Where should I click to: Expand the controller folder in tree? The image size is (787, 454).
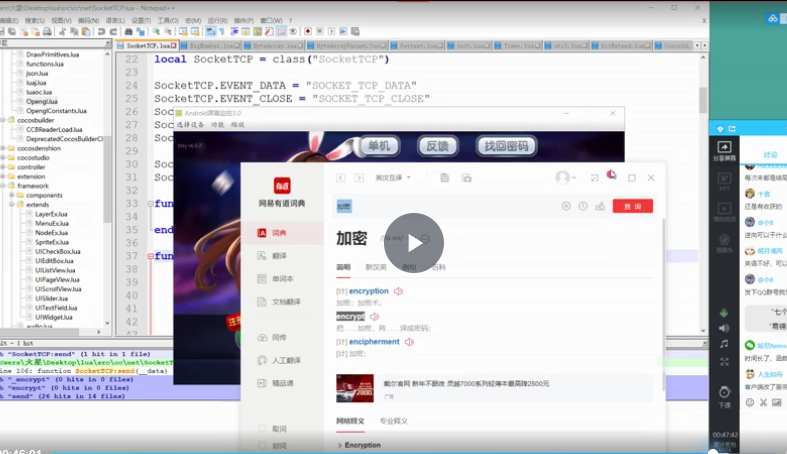(3, 167)
